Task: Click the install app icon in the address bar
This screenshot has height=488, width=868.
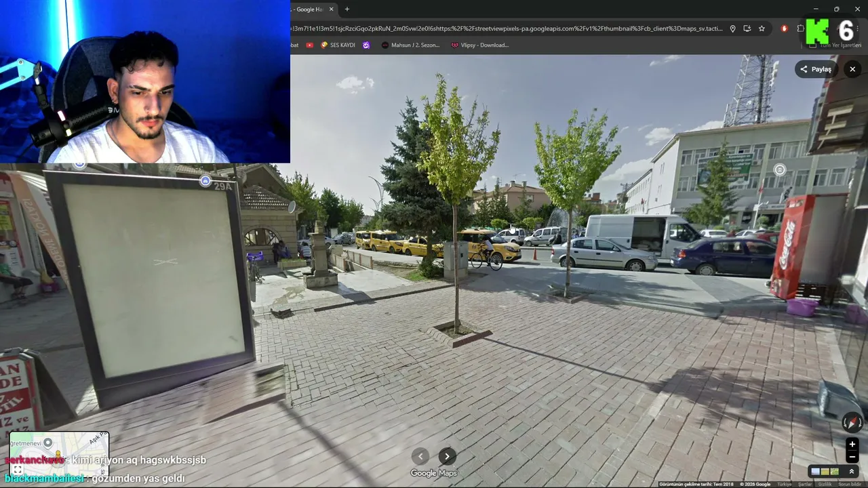Action: (x=747, y=28)
